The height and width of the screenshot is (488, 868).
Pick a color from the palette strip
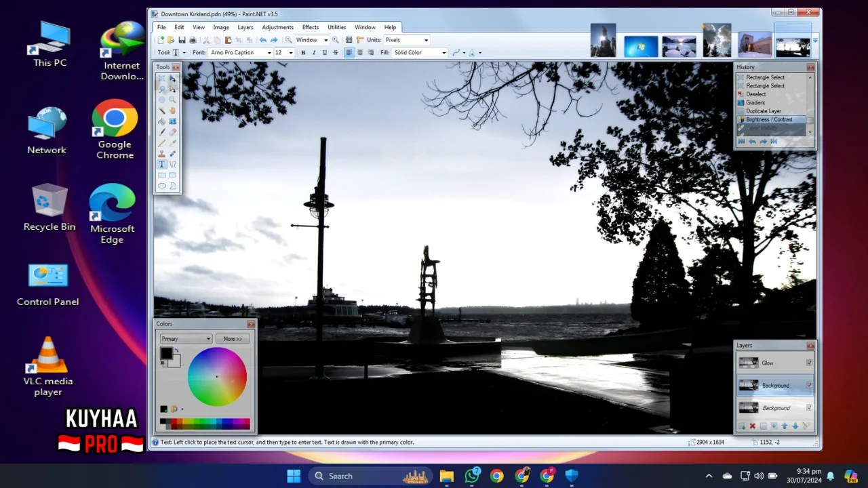[x=205, y=424]
